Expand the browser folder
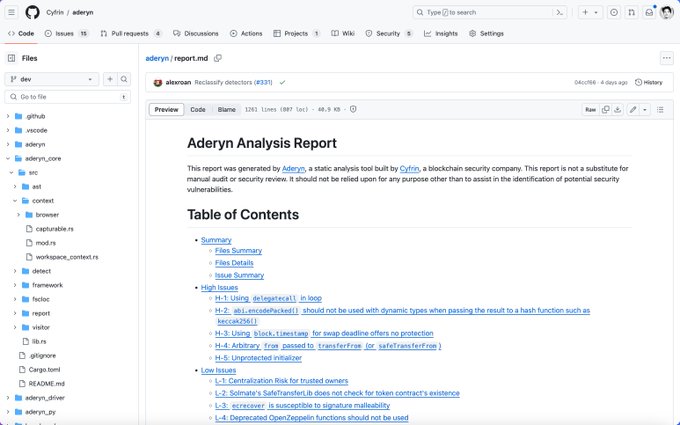This screenshot has height=425, width=680. (19, 215)
